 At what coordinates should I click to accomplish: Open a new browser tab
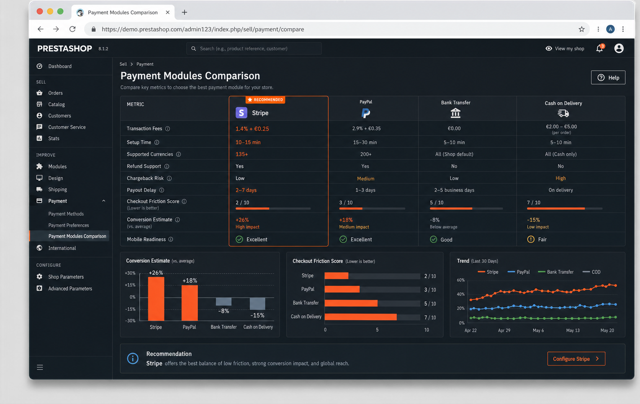pos(184,13)
